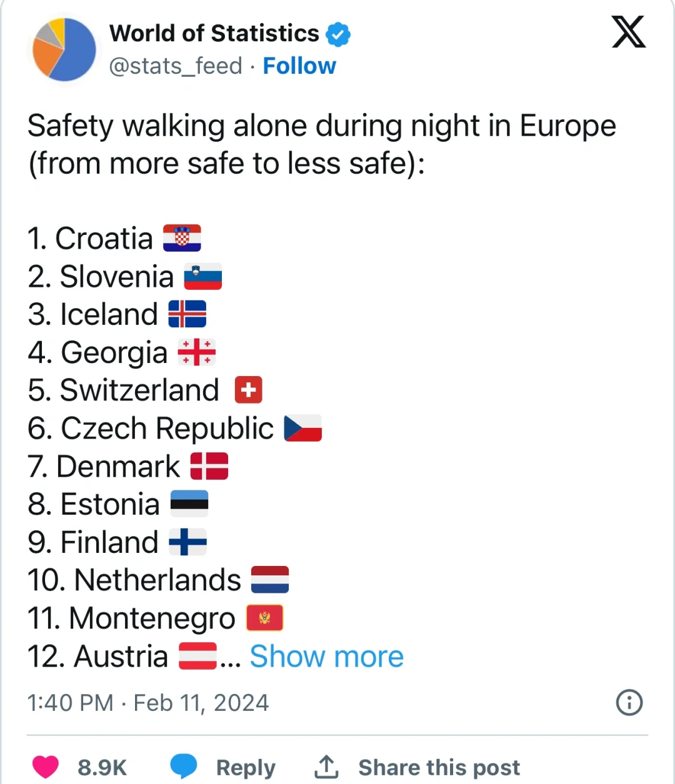
Task: Click the @stats_feed handle
Action: [x=176, y=66]
